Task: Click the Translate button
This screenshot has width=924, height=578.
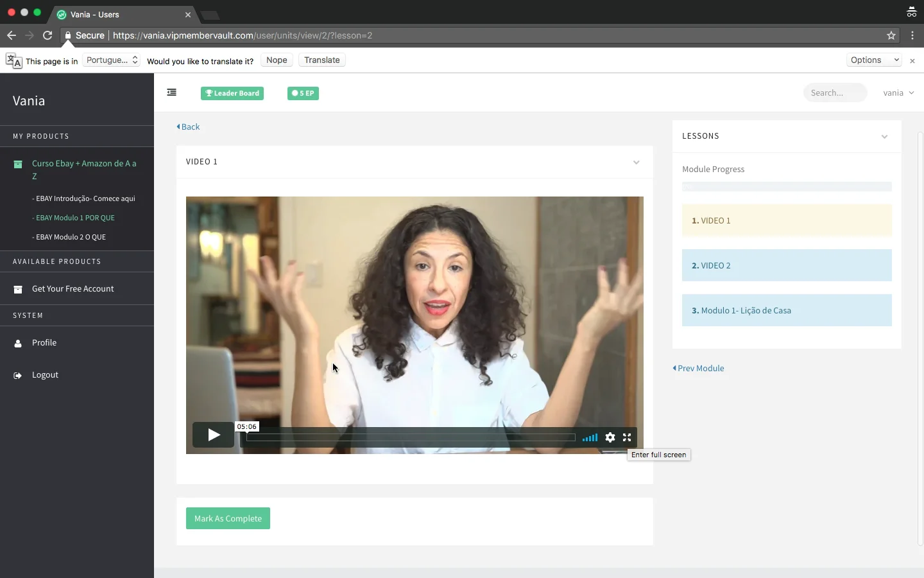Action: [x=322, y=60]
